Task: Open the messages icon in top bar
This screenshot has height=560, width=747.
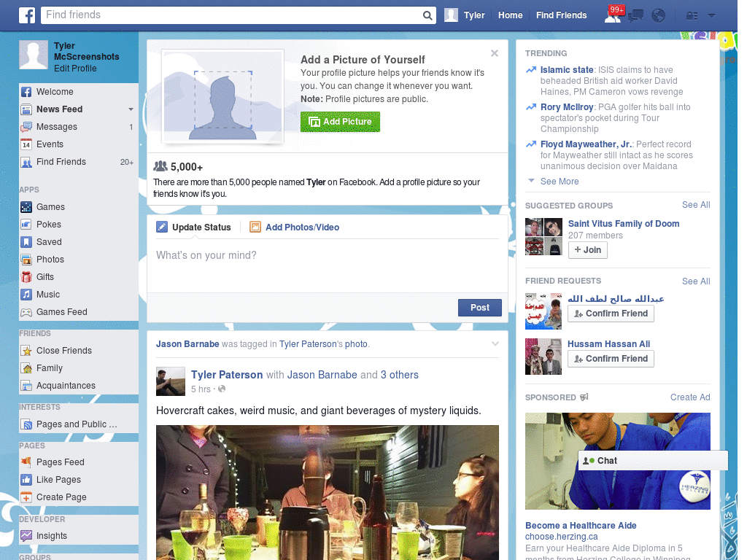Action: coord(635,16)
